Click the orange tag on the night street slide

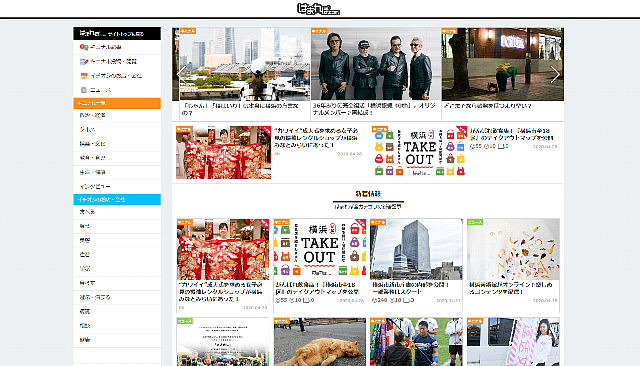449,31
